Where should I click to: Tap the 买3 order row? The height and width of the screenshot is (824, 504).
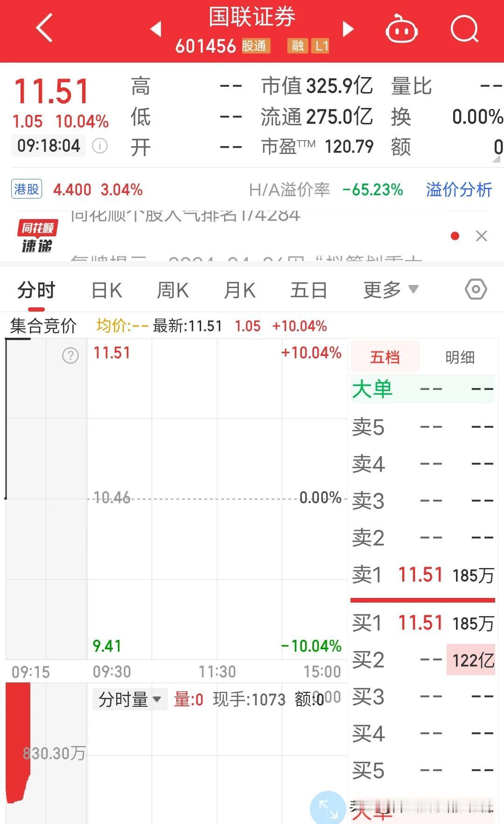click(423, 696)
